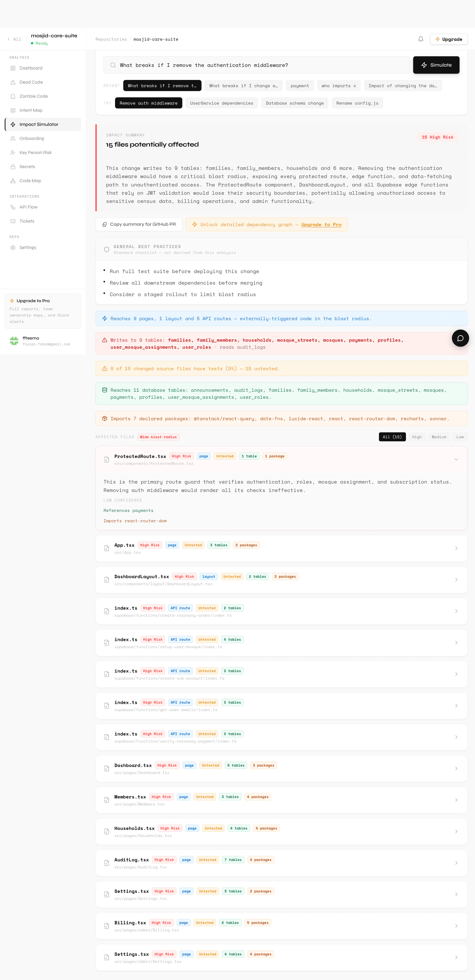
Task: Click the Settings gear icon in sidebar
Action: pyautogui.click(x=13, y=248)
